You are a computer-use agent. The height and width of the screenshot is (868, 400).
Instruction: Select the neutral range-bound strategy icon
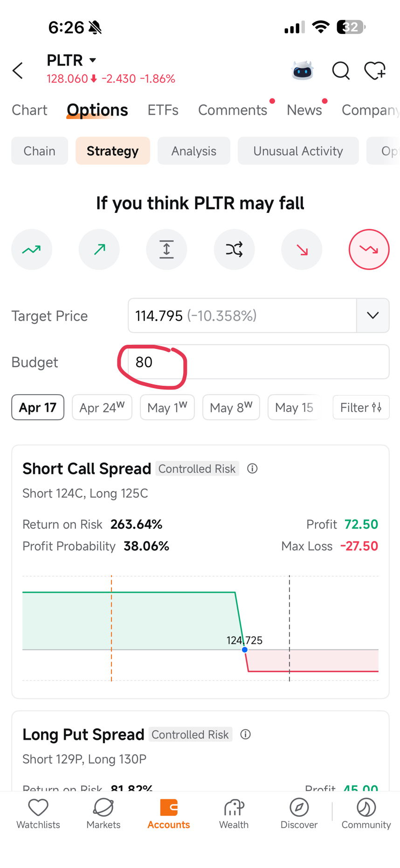click(x=166, y=250)
